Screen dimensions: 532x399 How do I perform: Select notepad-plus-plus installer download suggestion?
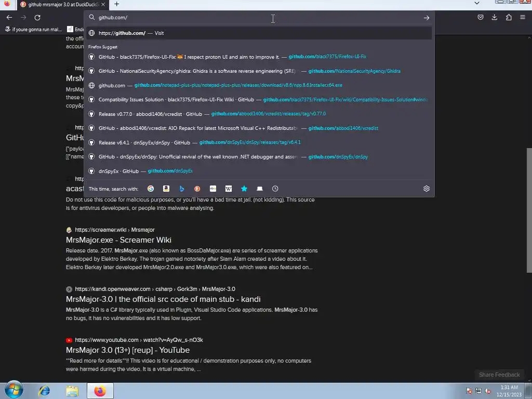259,85
